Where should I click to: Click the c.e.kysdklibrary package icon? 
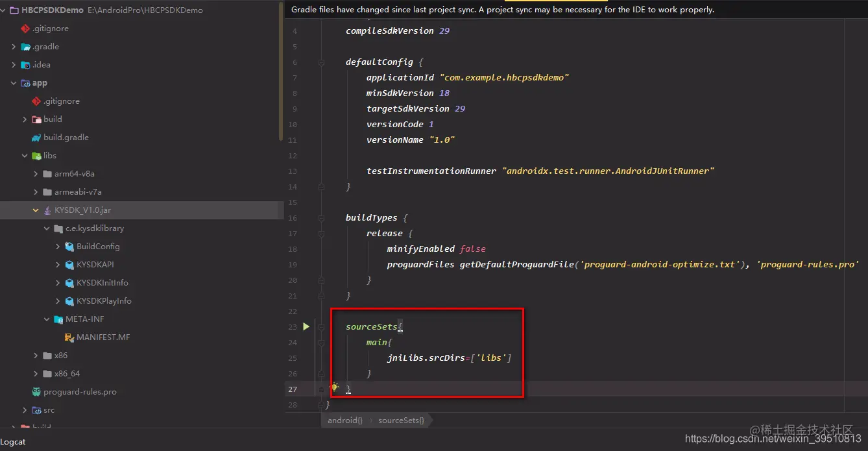[58, 228]
